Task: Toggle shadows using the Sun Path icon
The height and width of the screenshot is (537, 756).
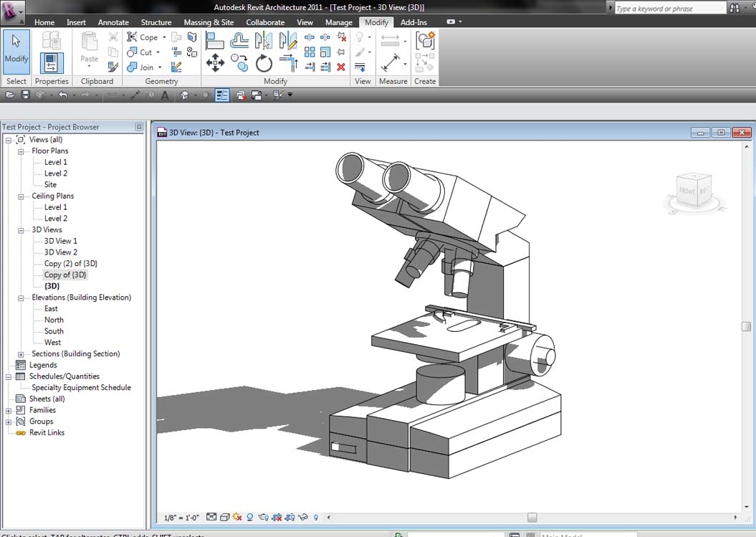Action: tap(236, 517)
